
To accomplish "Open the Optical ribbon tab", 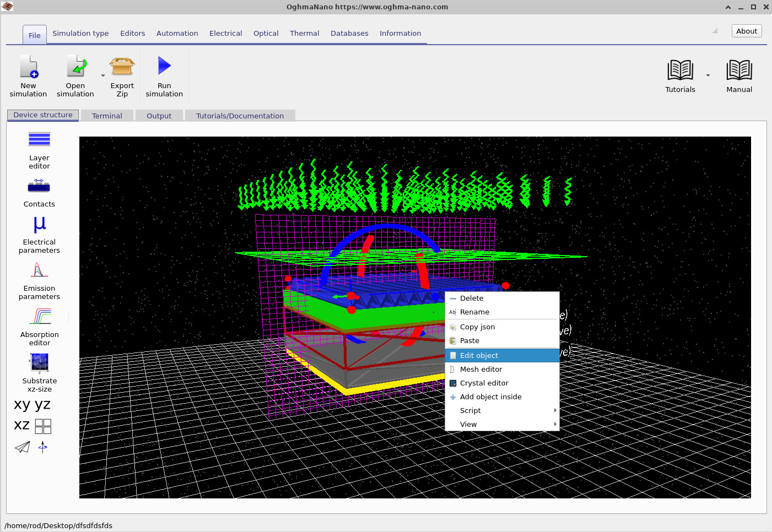I will [x=266, y=33].
